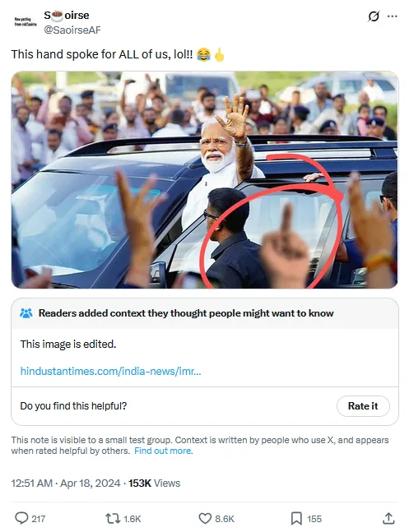
Task: Click the 8.6K likes count
Action: click(x=225, y=519)
